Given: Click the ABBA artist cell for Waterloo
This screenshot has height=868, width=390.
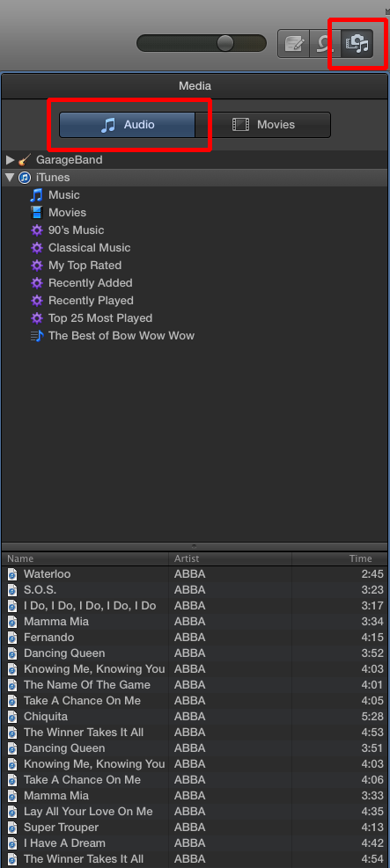Looking at the screenshot, I should [x=190, y=574].
